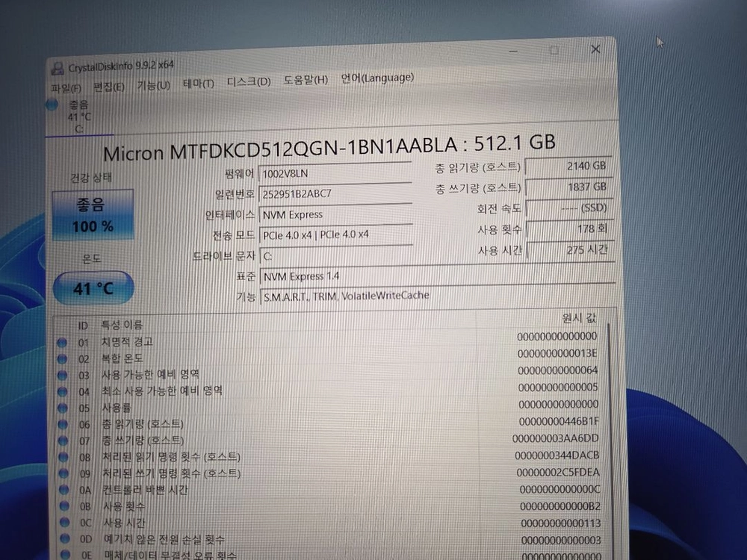Click the 원시 값 column header

point(580,317)
